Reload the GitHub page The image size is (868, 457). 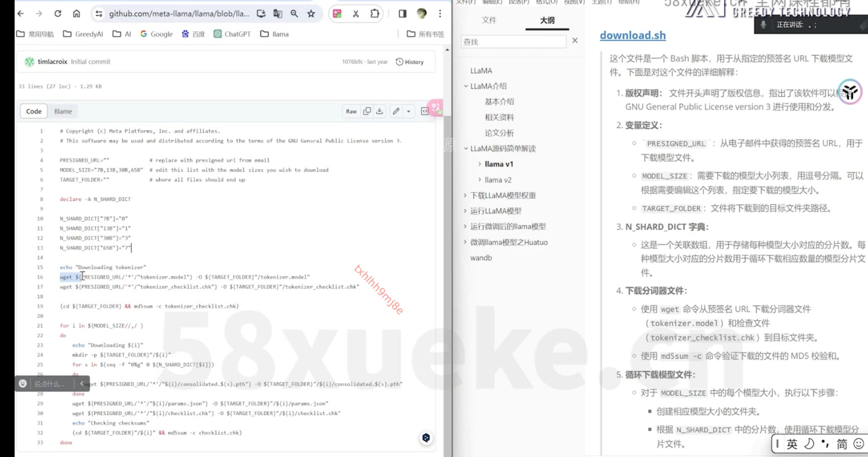click(x=58, y=14)
